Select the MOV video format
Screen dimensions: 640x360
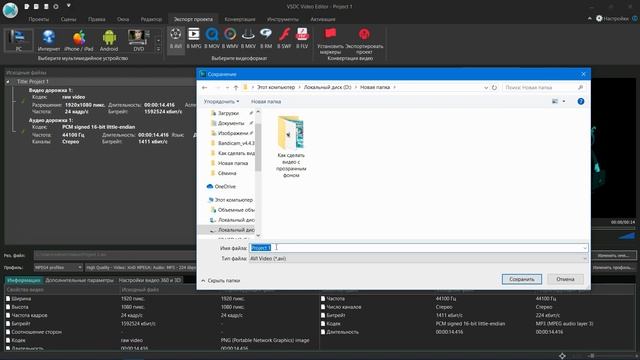pyautogui.click(x=212, y=39)
